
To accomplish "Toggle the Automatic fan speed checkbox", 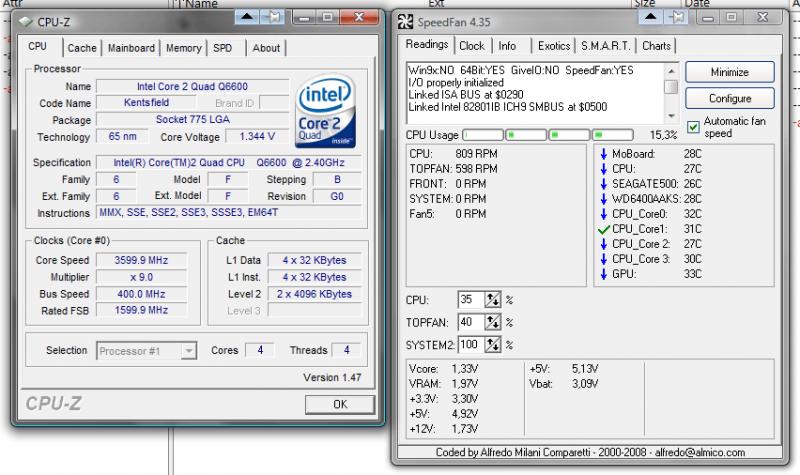I will (x=693, y=127).
